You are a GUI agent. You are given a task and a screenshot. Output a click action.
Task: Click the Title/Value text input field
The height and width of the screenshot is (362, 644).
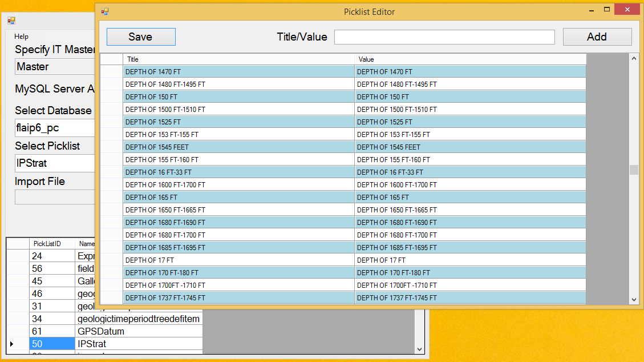[444, 37]
